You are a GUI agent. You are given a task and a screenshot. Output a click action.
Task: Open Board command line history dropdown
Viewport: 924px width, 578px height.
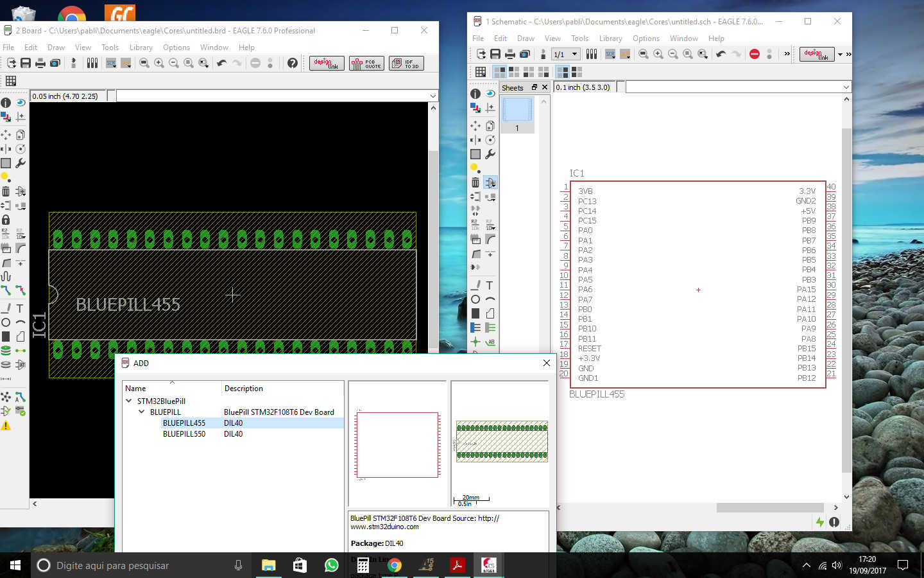coord(432,96)
